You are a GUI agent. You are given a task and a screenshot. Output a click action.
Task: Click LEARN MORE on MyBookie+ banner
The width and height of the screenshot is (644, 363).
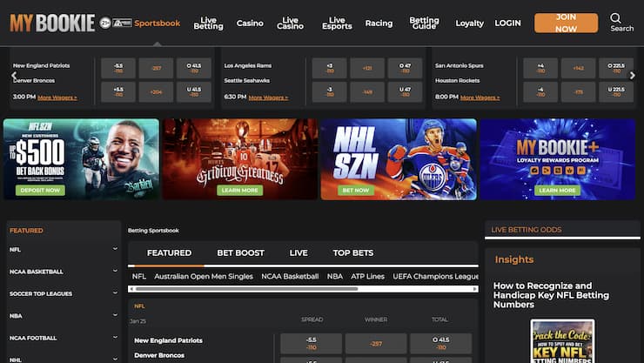(x=557, y=190)
